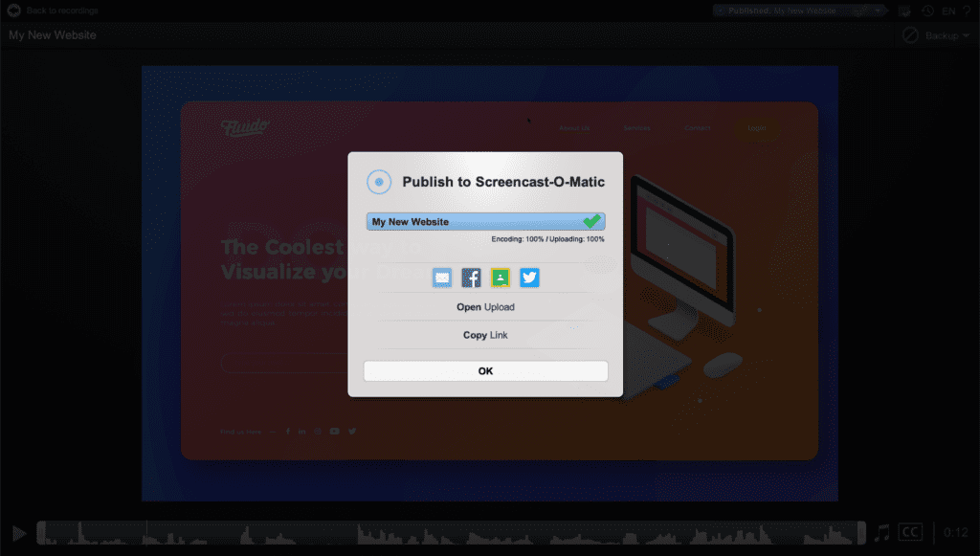Click the green upload complete checkmark

(591, 220)
